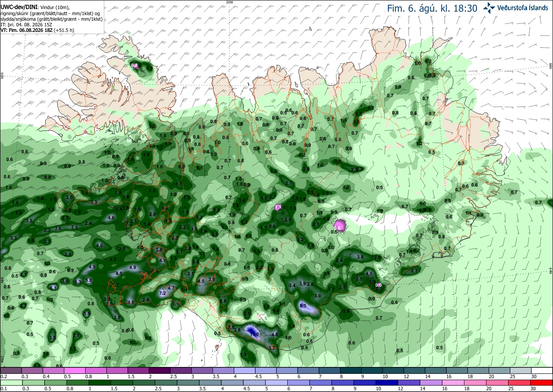Pick the darkest green swatch between 1 and 1.5
The height and width of the screenshot is (392, 553).
(x=117, y=383)
